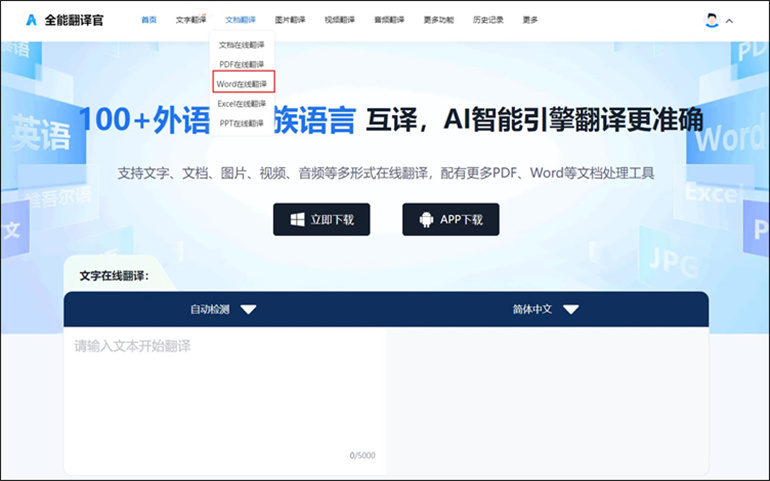This screenshot has width=770, height=481.
Task: Click the 文字在线翻译 section tab label
Action: pos(114,276)
